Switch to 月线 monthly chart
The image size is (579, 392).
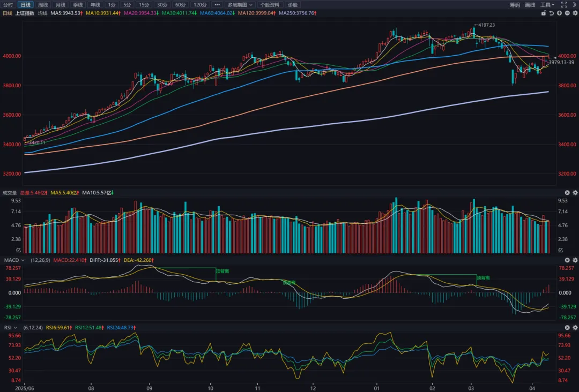coord(60,5)
